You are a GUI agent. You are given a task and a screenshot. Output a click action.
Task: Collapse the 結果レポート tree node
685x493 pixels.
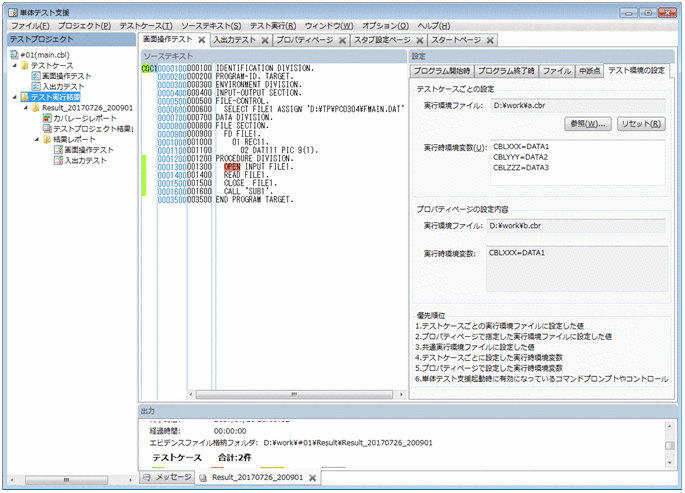tap(37, 139)
